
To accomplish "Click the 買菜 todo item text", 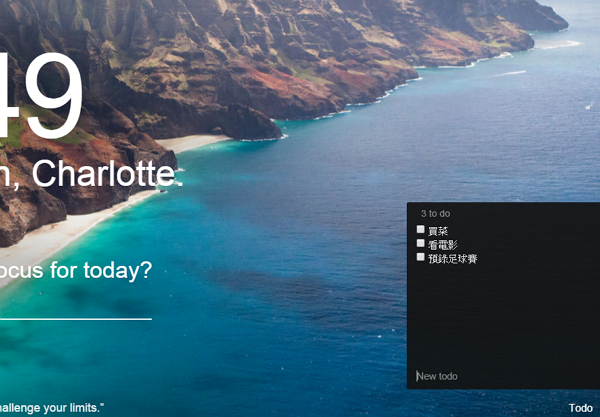I will coord(438,231).
